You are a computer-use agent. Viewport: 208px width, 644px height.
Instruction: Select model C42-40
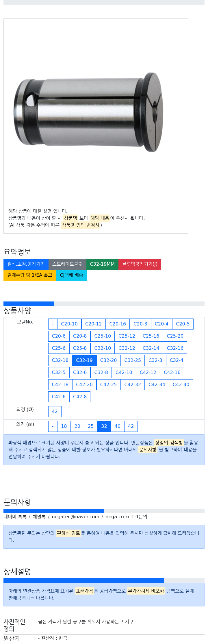coord(181,385)
